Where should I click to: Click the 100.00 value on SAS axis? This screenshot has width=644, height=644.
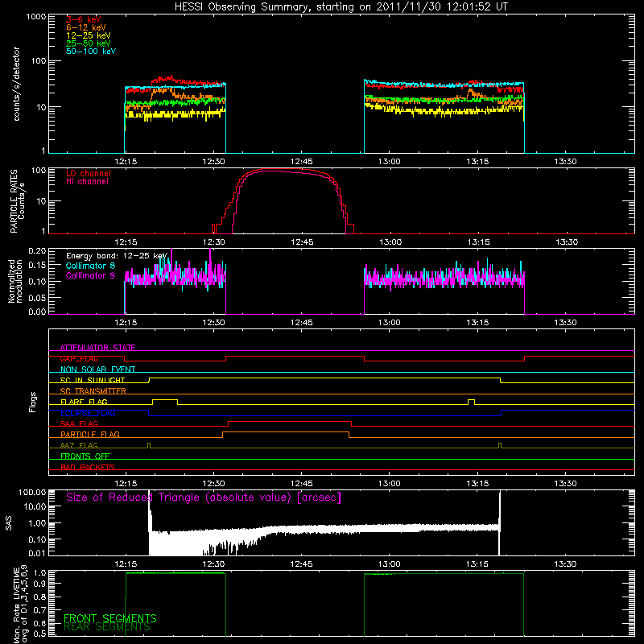[32, 492]
